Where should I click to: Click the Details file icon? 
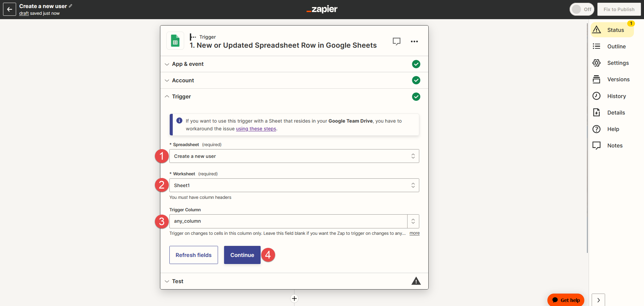(596, 113)
